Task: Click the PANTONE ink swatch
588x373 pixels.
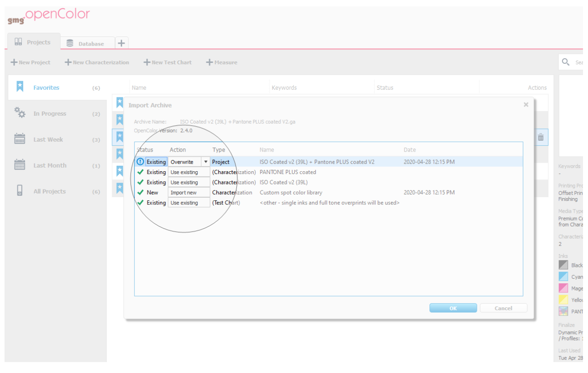Action: 563,312
